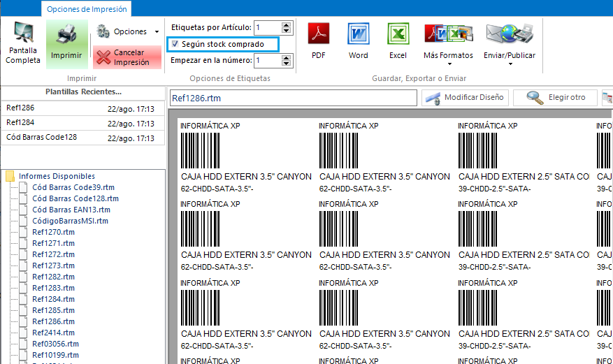Select the Opciones de Impresión tab
This screenshot has width=613, height=364.
87,9
